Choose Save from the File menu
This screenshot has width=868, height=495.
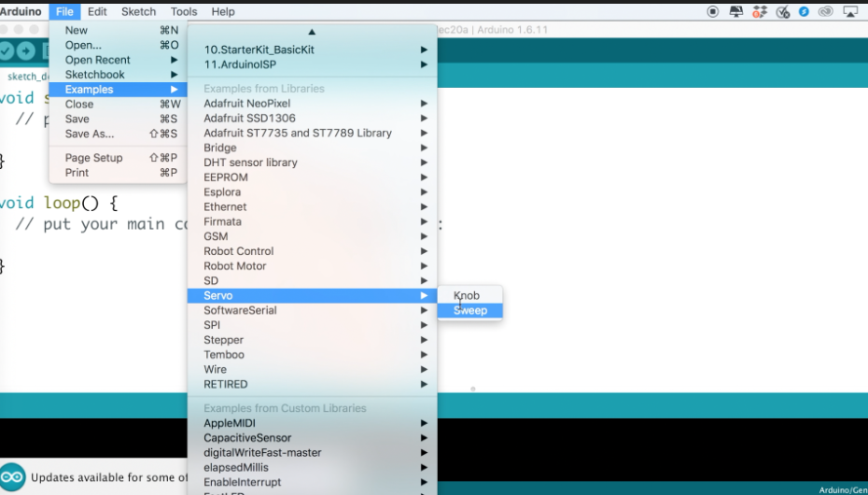(x=118, y=119)
